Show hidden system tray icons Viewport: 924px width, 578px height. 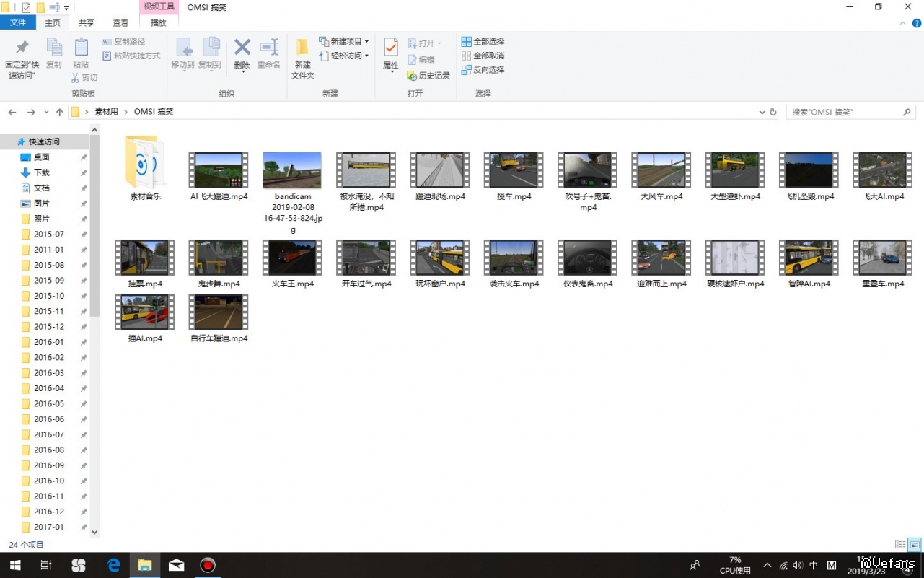point(767,566)
